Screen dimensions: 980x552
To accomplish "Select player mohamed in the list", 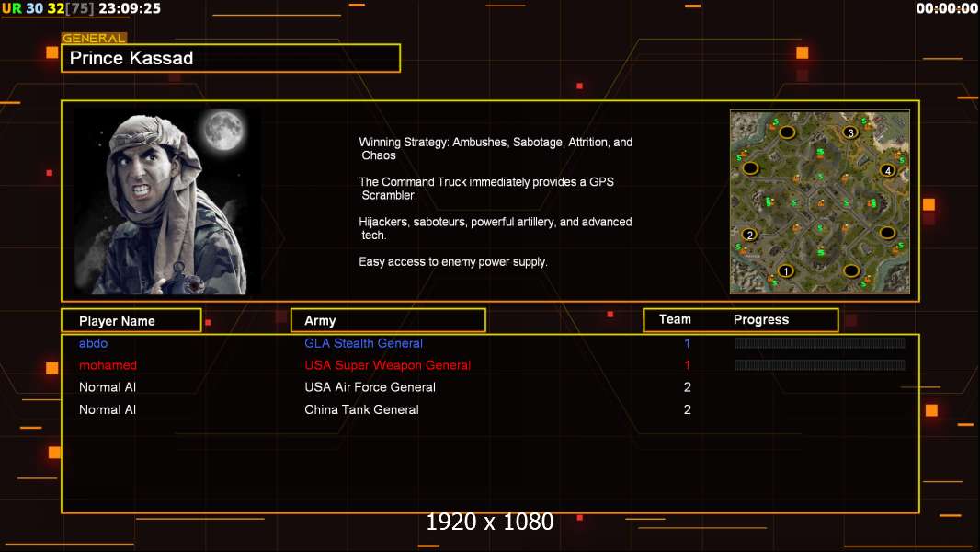I will (x=108, y=365).
